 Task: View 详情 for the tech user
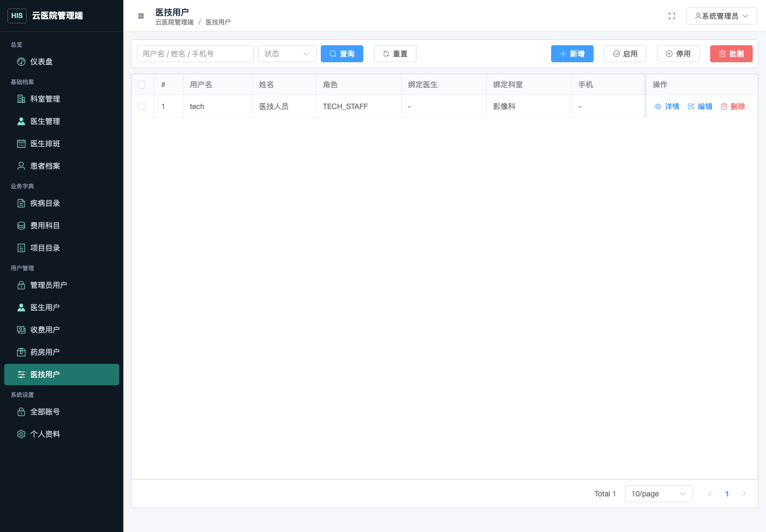(x=667, y=106)
